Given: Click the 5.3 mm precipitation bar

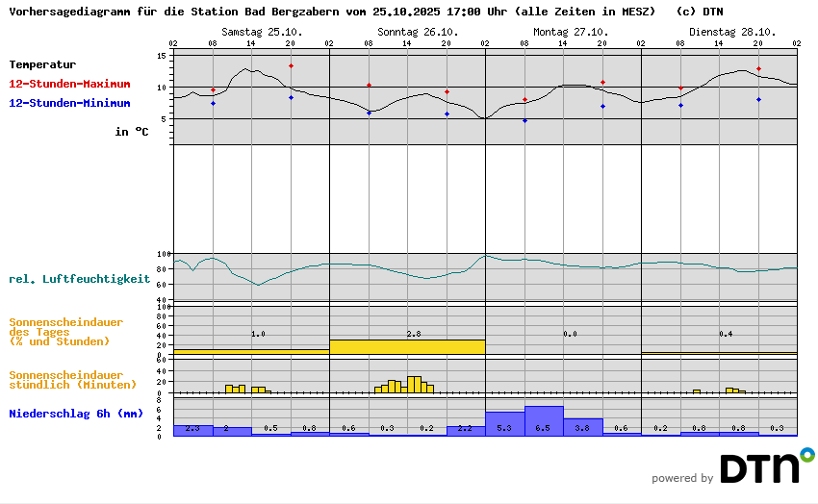Looking at the screenshot, I should [504, 424].
